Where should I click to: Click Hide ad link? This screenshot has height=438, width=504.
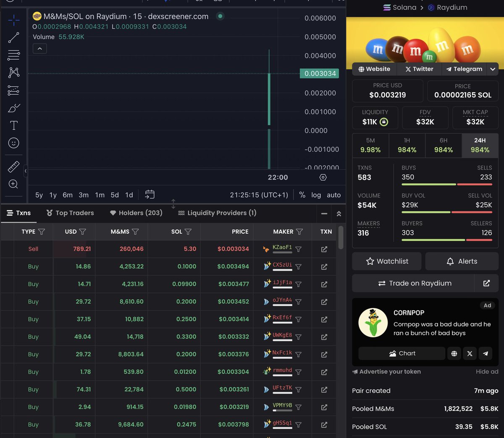(487, 372)
